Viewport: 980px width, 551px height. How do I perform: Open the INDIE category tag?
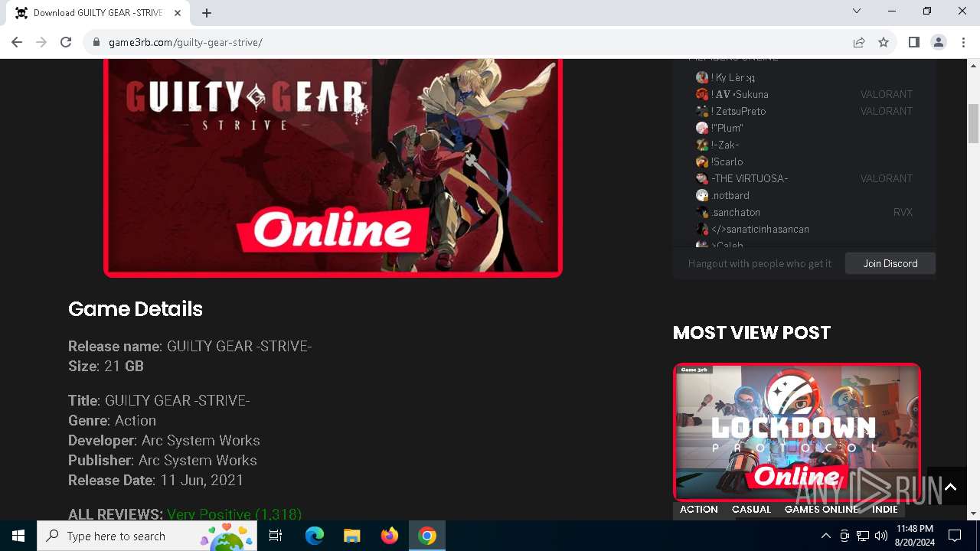(885, 509)
